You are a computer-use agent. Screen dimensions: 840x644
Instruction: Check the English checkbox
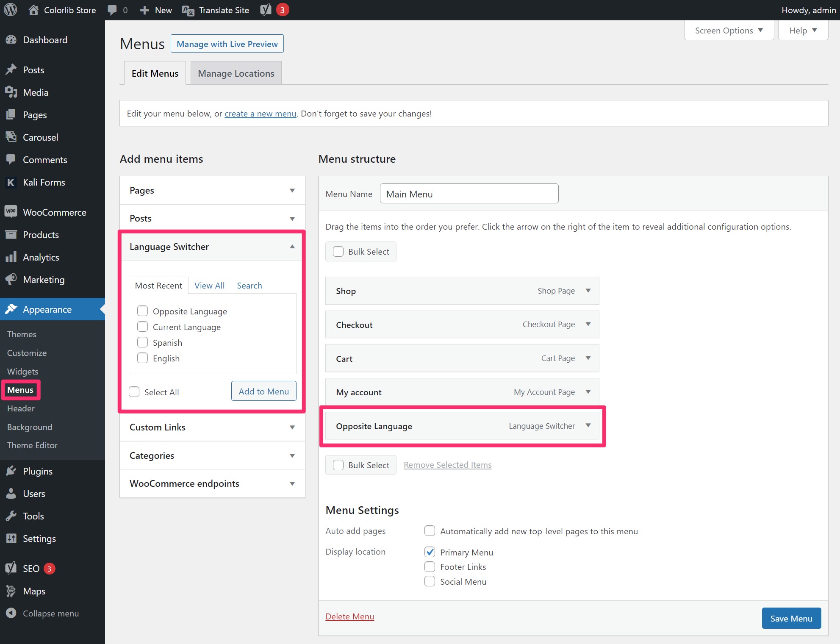point(143,358)
